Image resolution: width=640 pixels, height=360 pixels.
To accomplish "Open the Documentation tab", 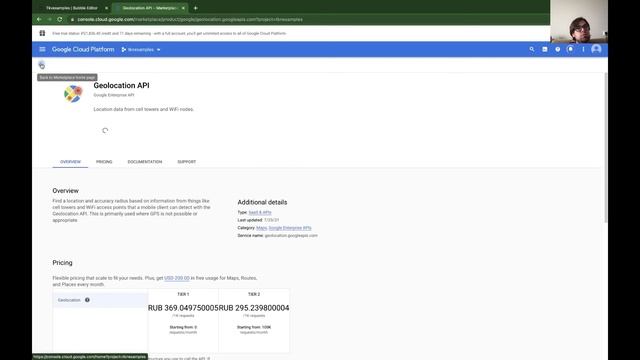I will click(x=145, y=162).
